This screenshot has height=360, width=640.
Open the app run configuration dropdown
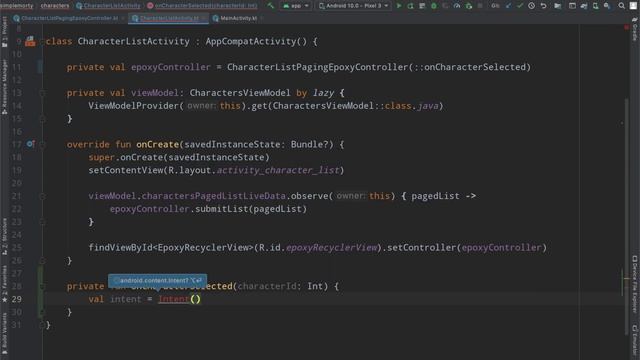pos(296,6)
